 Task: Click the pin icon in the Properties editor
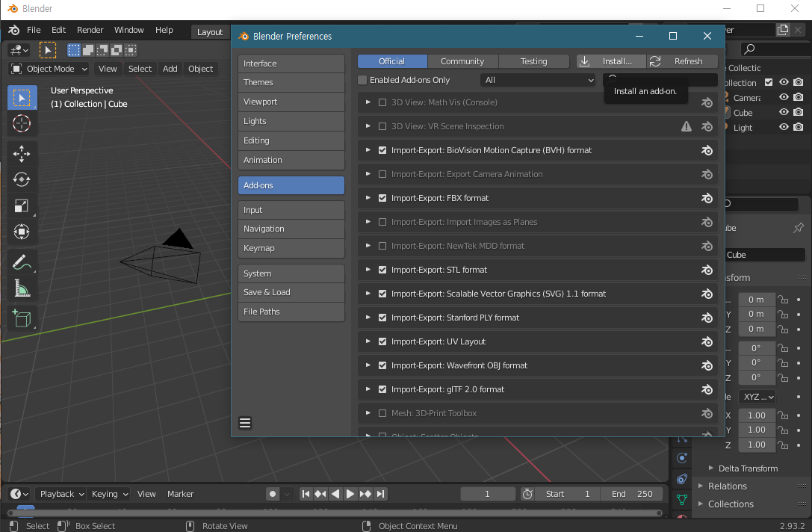[799, 228]
